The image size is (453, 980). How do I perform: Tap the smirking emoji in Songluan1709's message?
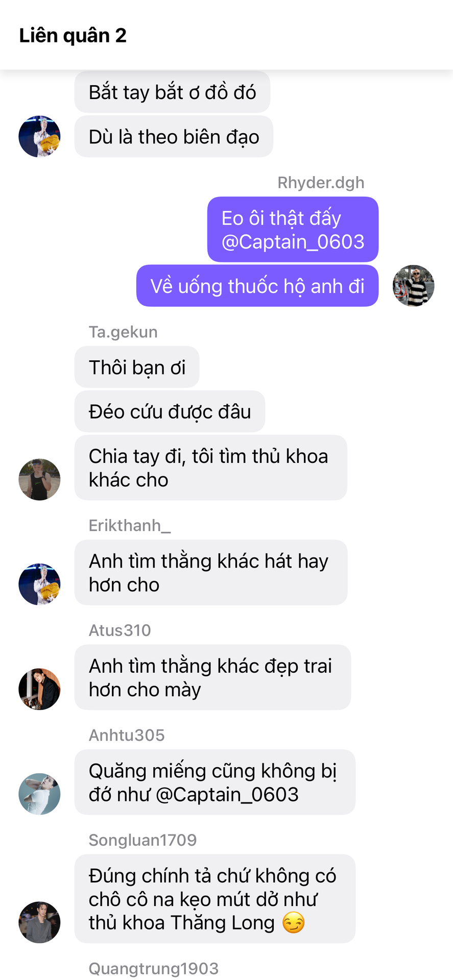pyautogui.click(x=293, y=923)
